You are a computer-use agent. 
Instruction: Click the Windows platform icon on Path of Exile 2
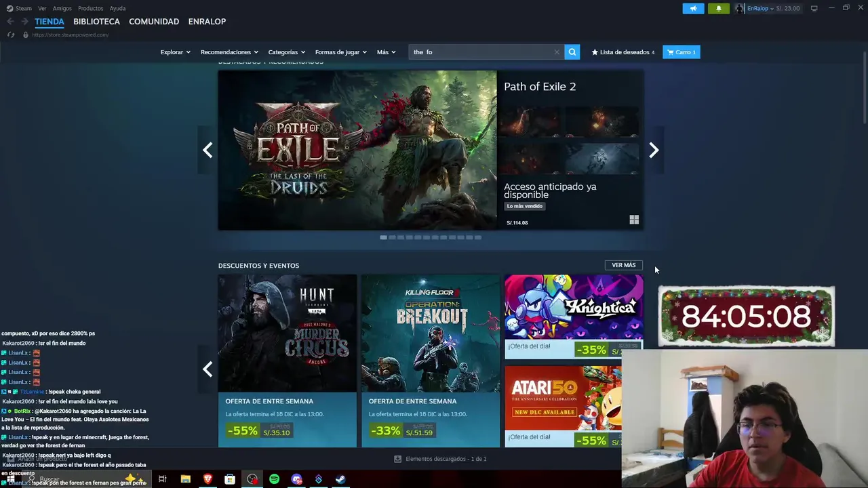(x=634, y=220)
